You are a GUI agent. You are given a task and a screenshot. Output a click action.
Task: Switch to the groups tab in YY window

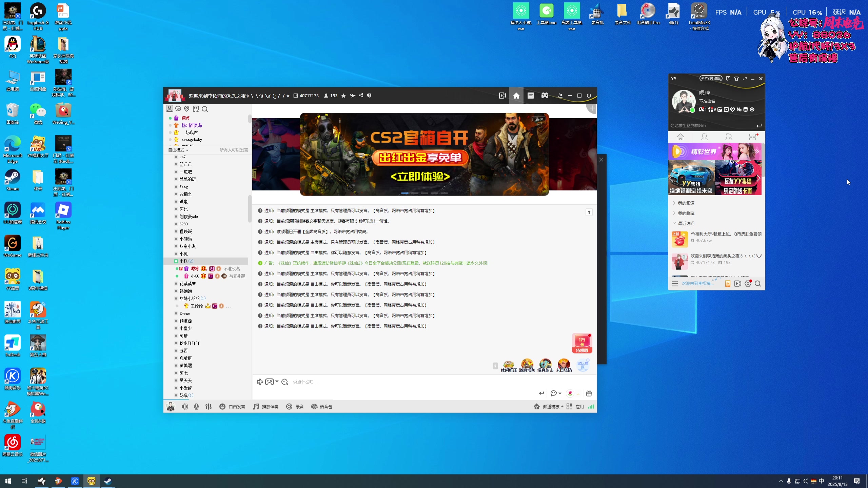click(728, 137)
